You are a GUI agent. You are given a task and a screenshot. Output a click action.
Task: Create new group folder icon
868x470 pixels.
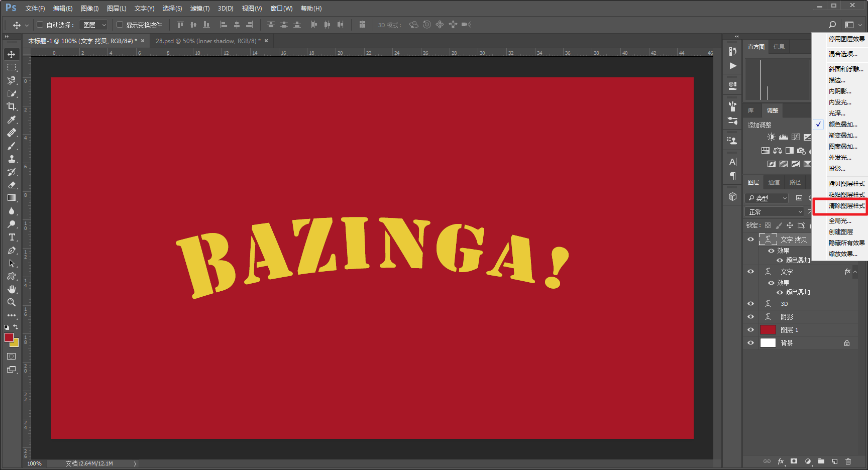821,461
